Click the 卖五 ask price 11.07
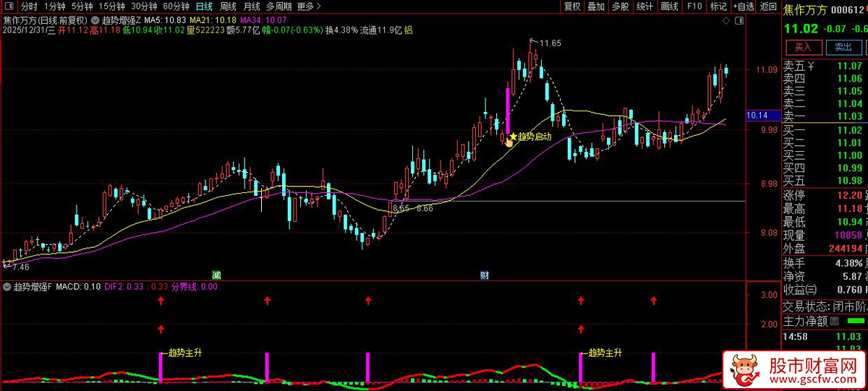The height and width of the screenshot is (391, 868). point(849,66)
